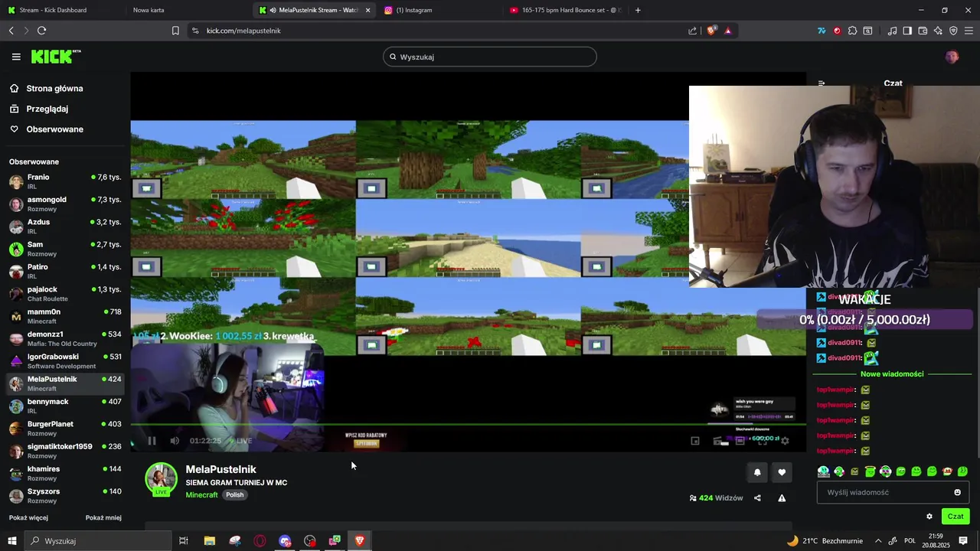
Task: Expand list with Pokaż więcej
Action: (28, 517)
